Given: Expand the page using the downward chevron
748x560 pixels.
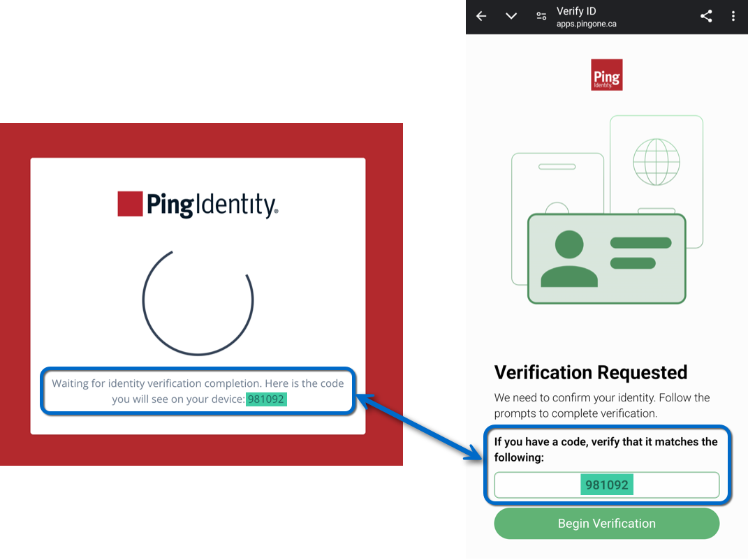Looking at the screenshot, I should point(511,15).
